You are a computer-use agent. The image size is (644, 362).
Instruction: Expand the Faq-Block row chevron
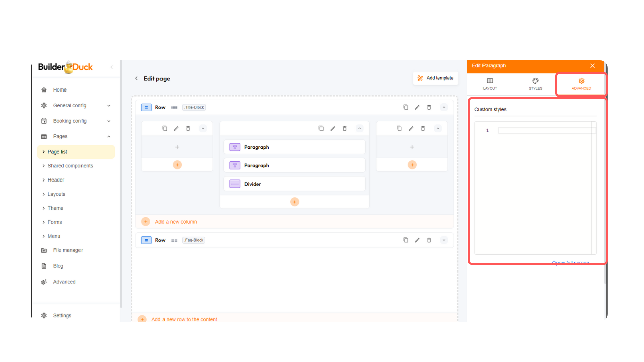coord(444,240)
